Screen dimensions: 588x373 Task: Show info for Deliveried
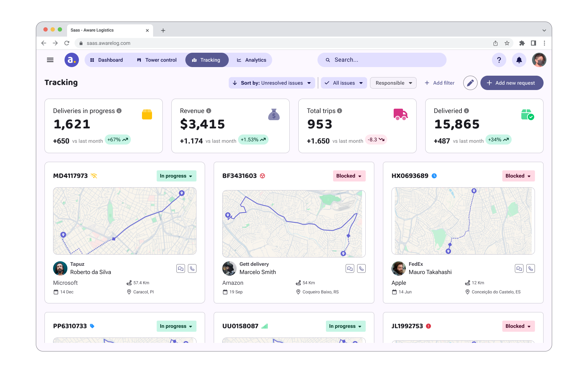coord(466,111)
